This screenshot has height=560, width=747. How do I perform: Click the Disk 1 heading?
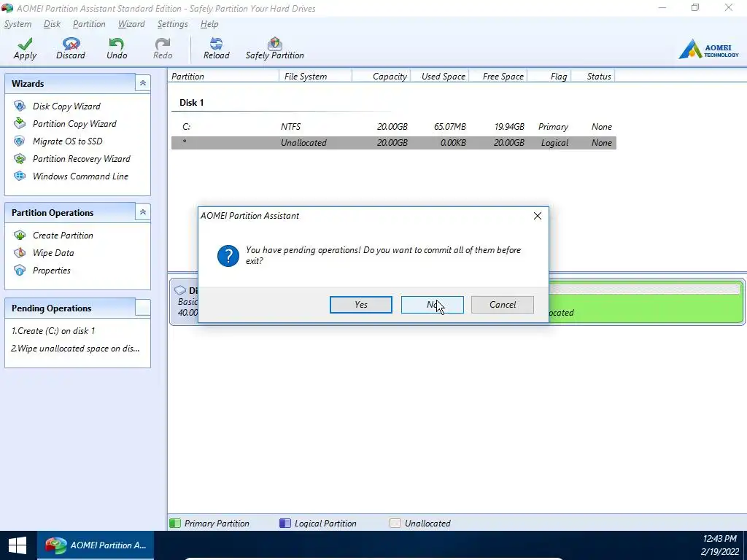(192, 102)
